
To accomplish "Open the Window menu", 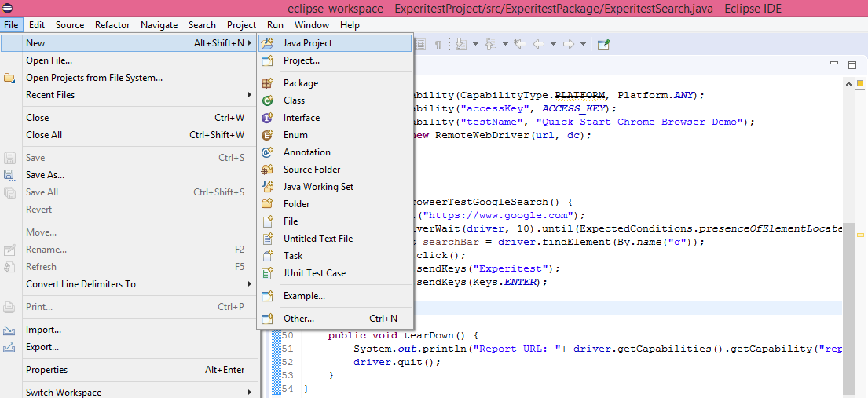I will (312, 25).
